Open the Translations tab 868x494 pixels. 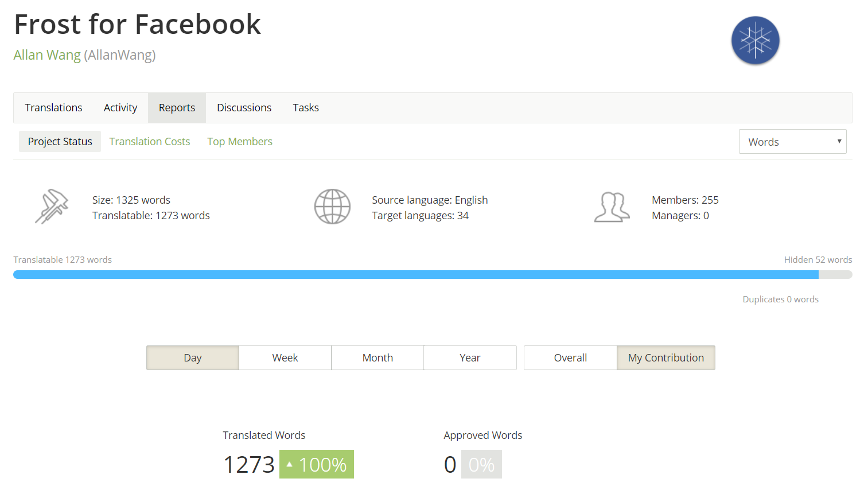coord(53,108)
